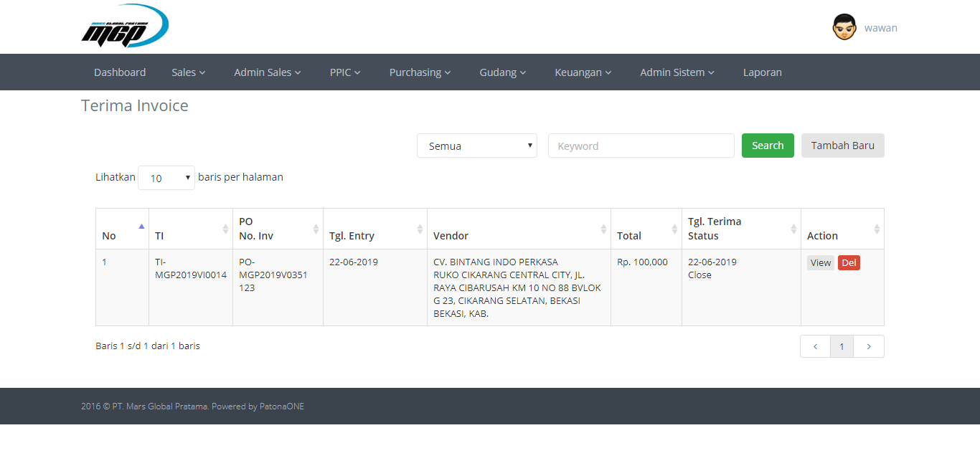Image resolution: width=980 pixels, height=471 pixels.
Task: Click the wawan user avatar
Action: [844, 27]
